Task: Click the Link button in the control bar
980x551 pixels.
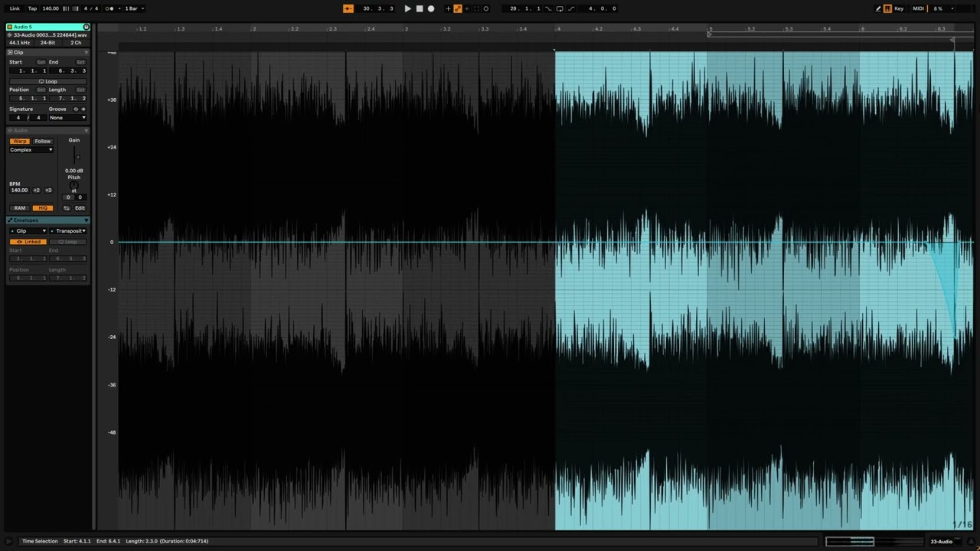Action: 15,8
